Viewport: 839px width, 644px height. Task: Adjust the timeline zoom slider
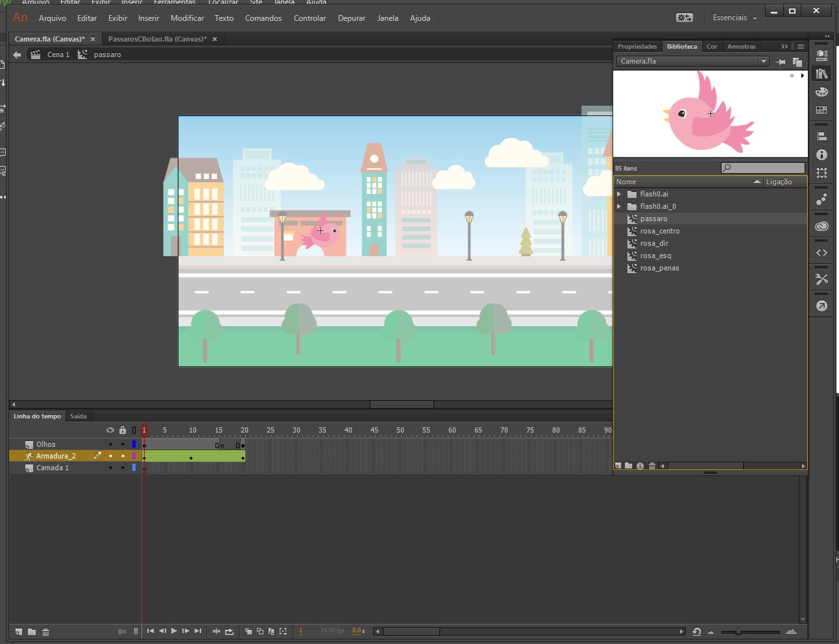(738, 632)
